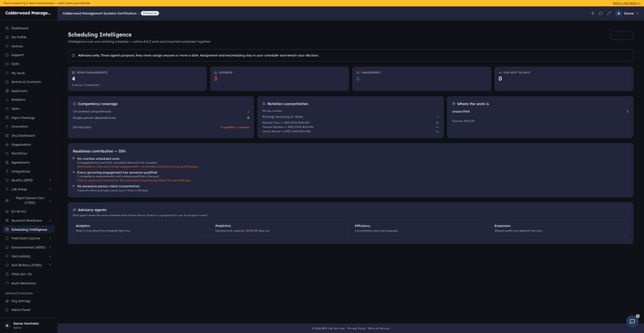
Task: Click the Open Engagements stat card
Action: coord(137,79)
